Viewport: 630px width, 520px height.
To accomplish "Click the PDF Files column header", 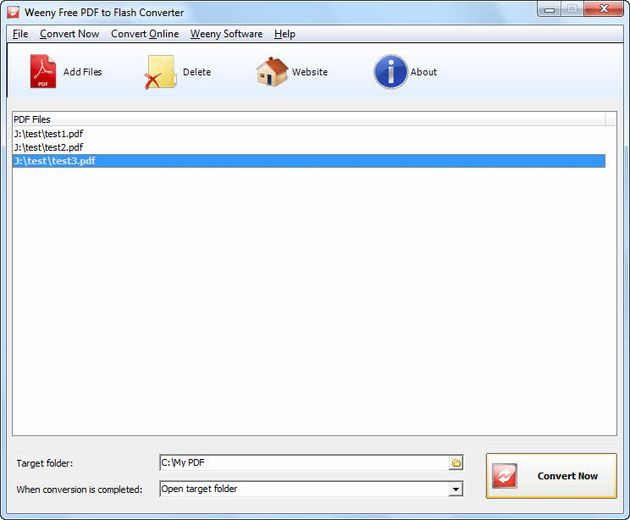I will coord(309,119).
